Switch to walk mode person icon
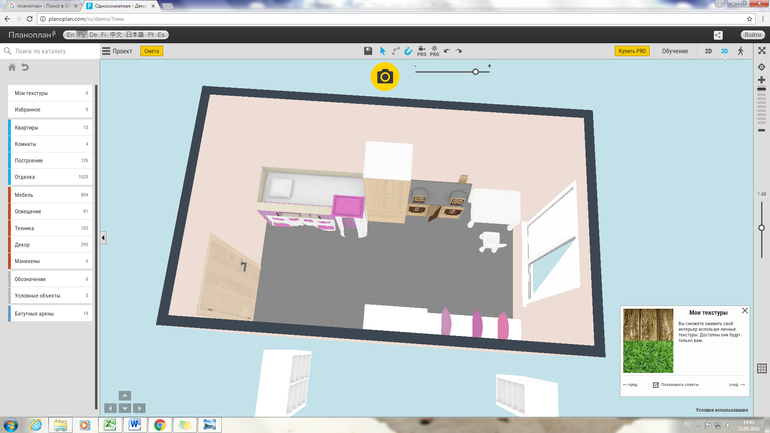Viewport: 770px width, 433px height. [x=740, y=50]
